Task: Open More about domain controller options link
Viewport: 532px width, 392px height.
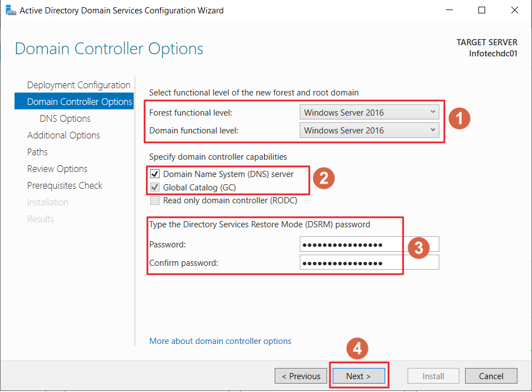Action: pyautogui.click(x=220, y=341)
